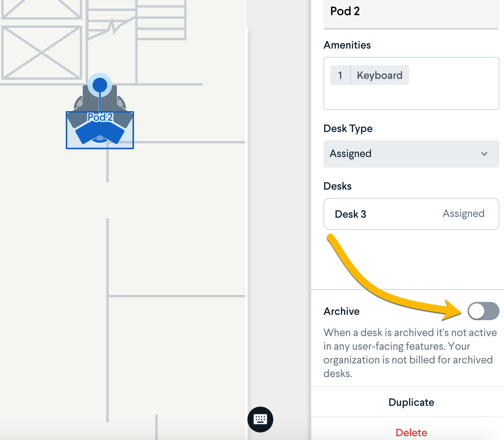Open the Desk Type dropdown

click(x=411, y=154)
